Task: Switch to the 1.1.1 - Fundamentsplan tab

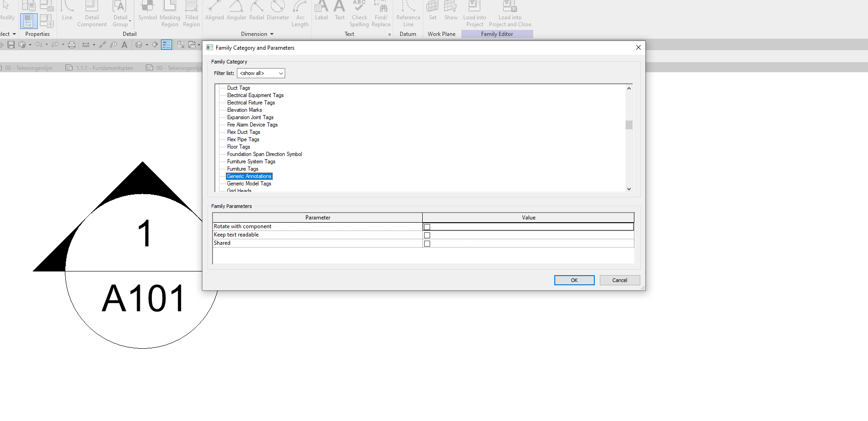Action: coord(104,68)
